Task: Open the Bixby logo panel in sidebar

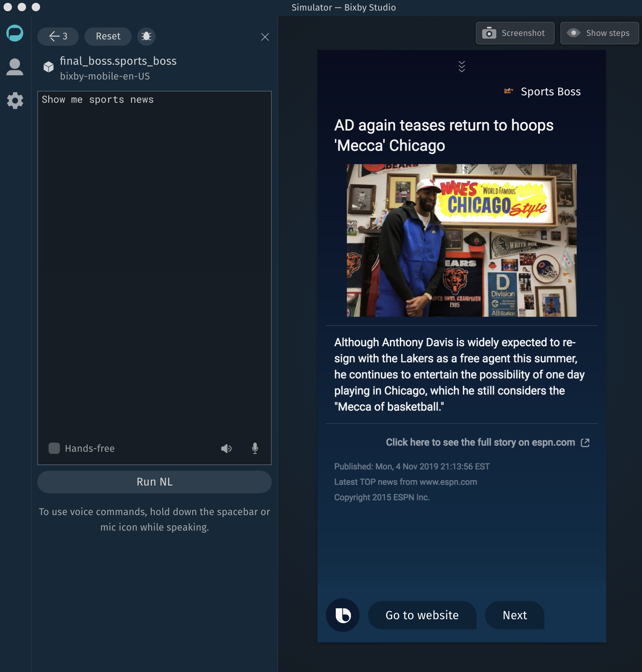Action: point(15,33)
